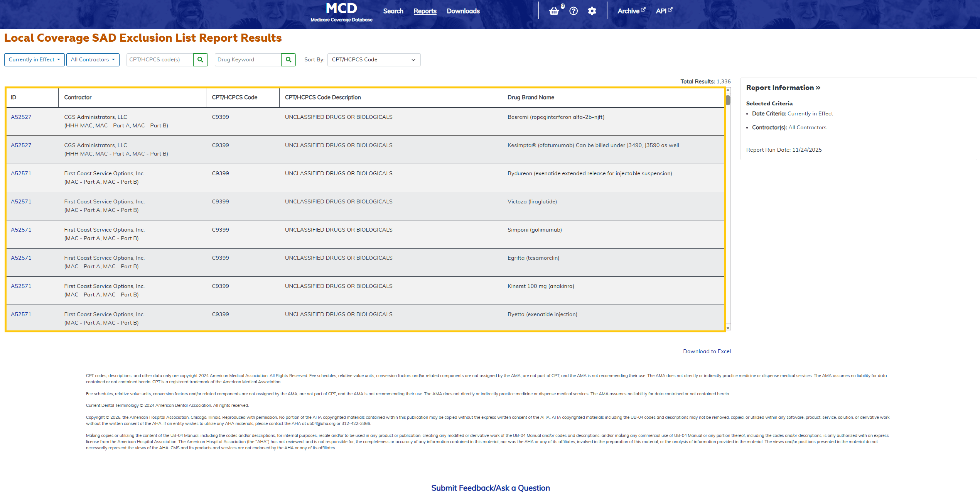980x496 pixels.
Task: Open article A52527 for CGS Administrators
Action: click(21, 117)
